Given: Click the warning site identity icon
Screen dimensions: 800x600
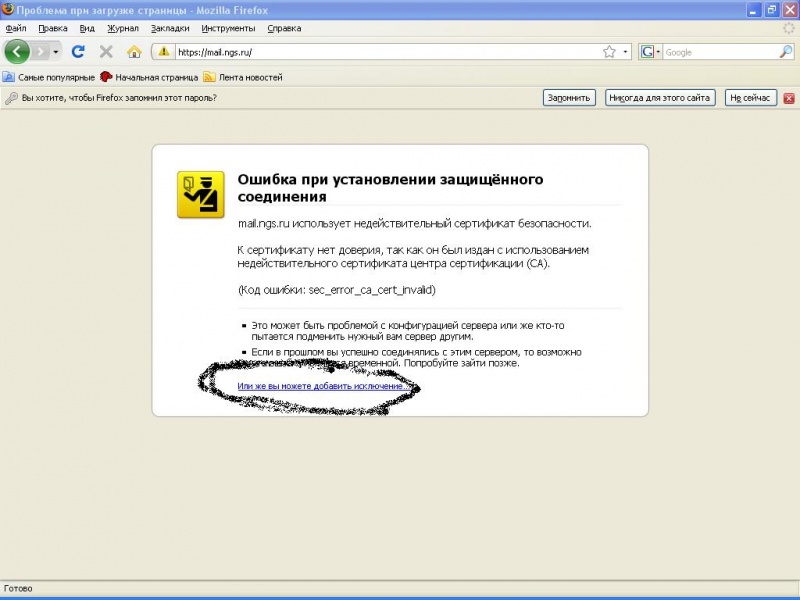Looking at the screenshot, I should coord(161,52).
